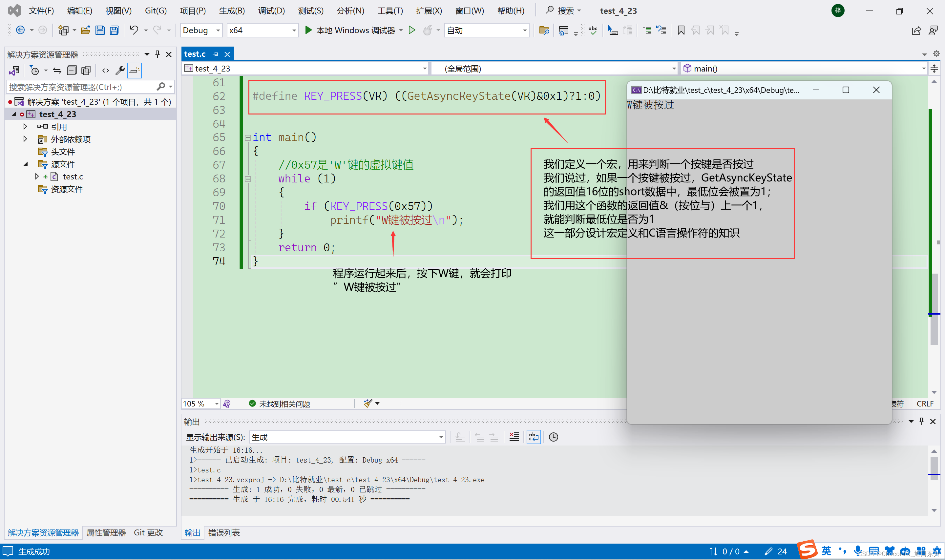Viewport: 945px width, 560px height.
Task: Toggle word wrap in Output panel
Action: coord(534,437)
